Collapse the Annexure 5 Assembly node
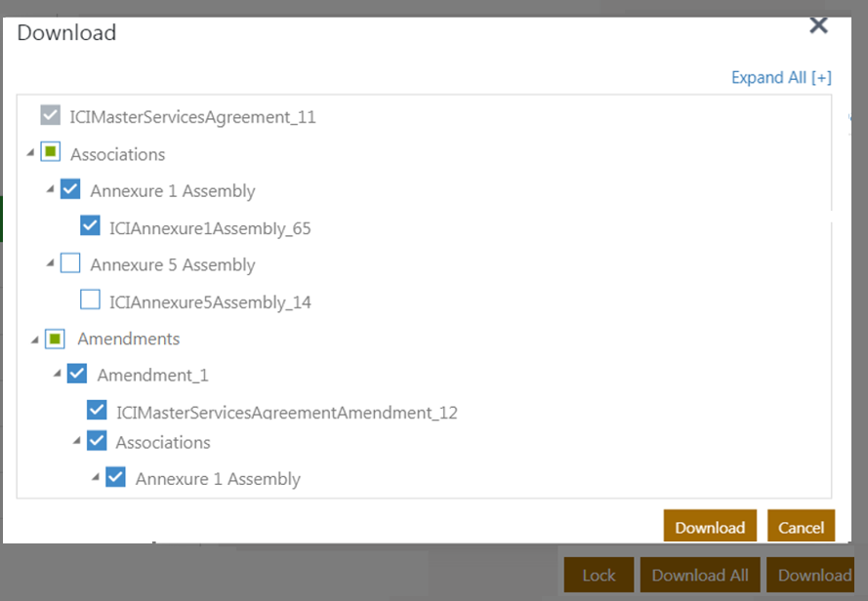868x601 pixels. (50, 264)
